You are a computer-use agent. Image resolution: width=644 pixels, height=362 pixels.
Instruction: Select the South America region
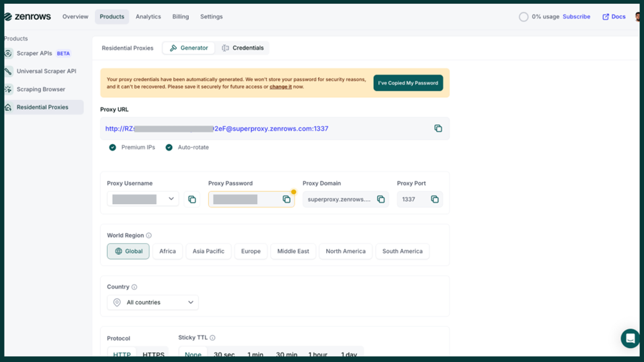[402, 251]
